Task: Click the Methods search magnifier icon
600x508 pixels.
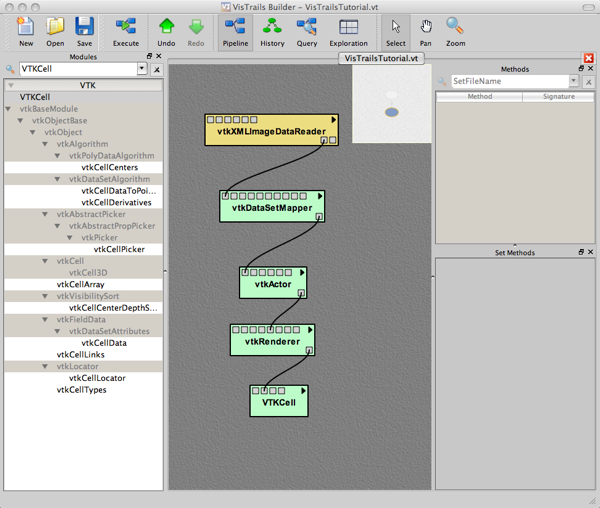Action: (442, 81)
